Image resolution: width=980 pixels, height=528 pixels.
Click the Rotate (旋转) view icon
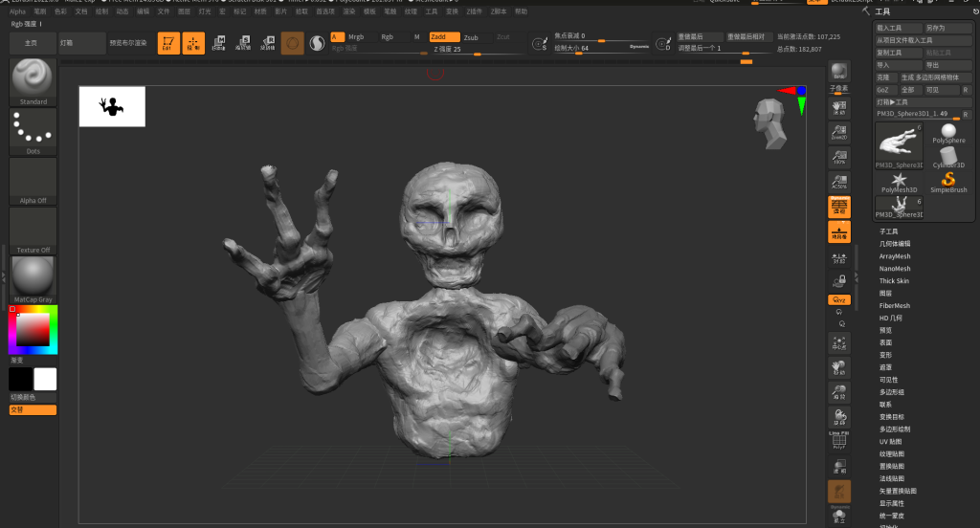pos(838,417)
